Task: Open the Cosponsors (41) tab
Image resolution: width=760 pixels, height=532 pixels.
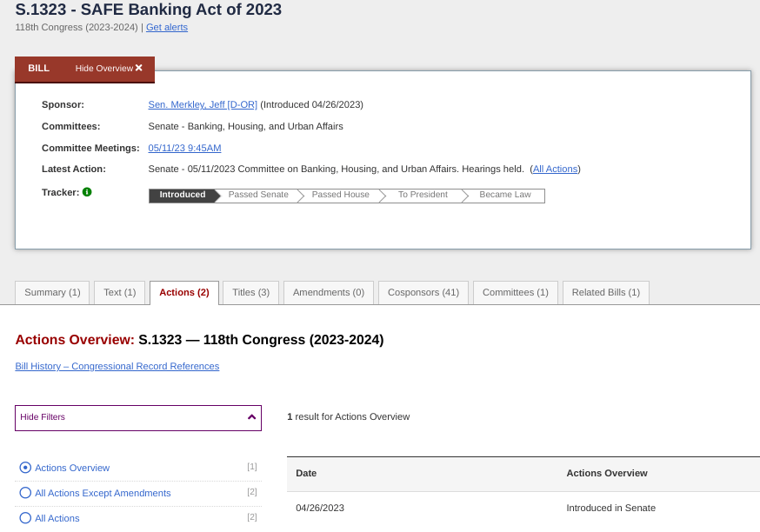Action: click(x=423, y=293)
